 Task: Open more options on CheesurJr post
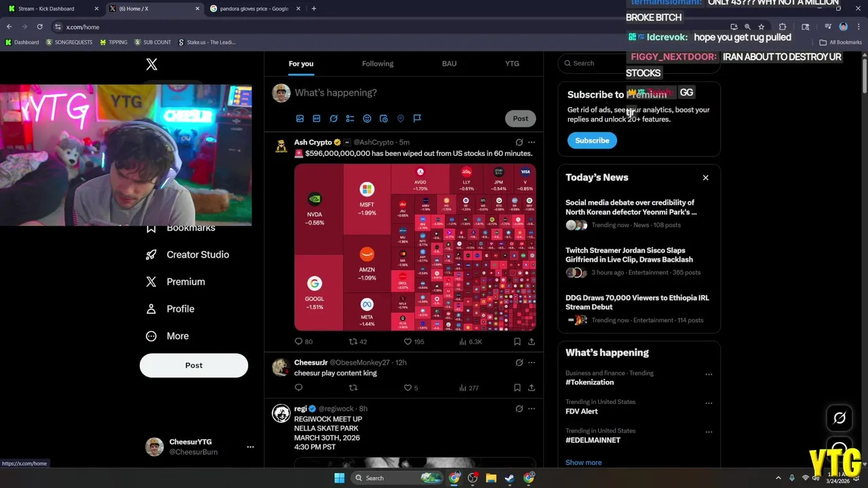(532, 363)
